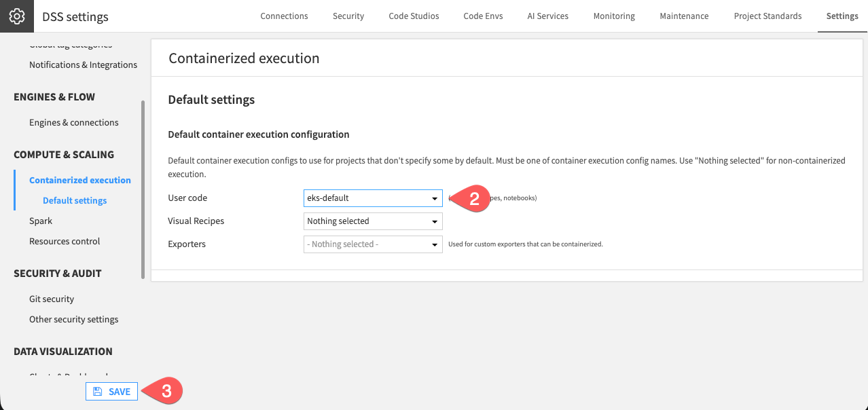Go to the AI Services tab

point(547,16)
